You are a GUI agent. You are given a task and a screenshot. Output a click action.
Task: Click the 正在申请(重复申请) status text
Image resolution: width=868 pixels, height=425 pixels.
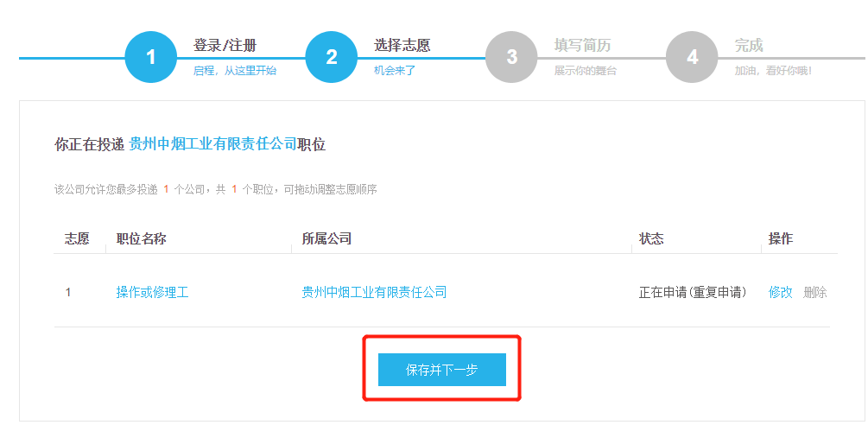[693, 292]
